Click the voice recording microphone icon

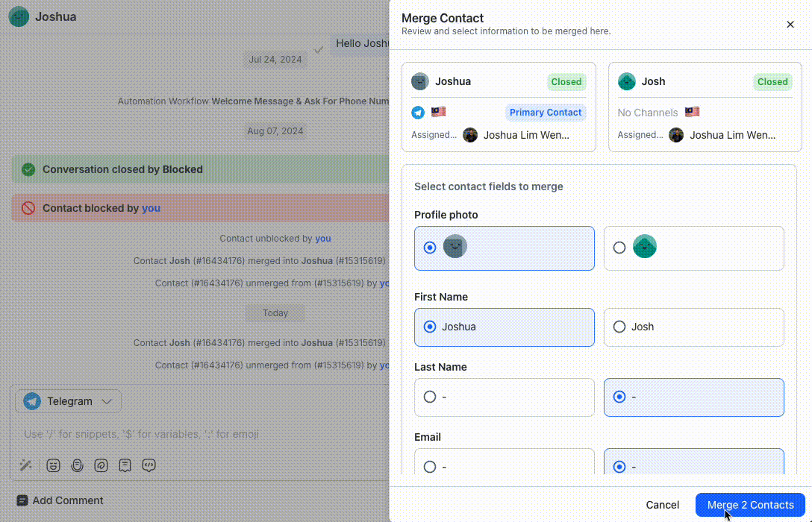(77, 465)
